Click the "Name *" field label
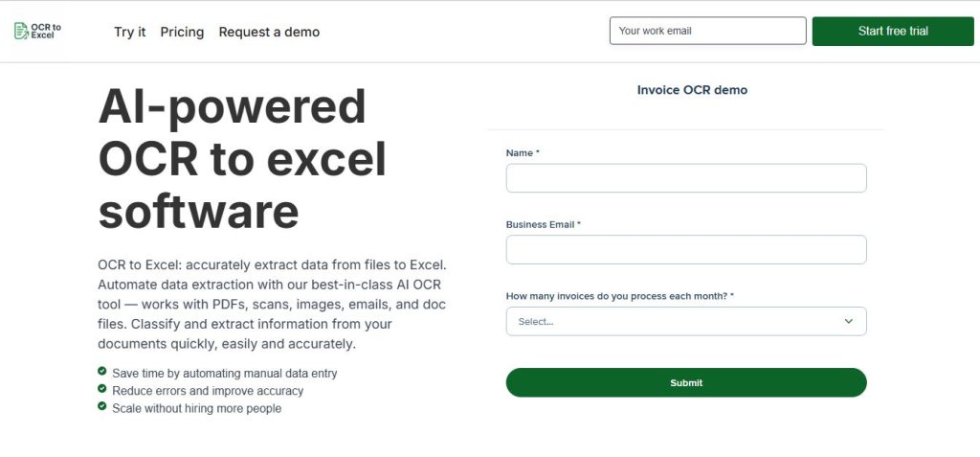The height and width of the screenshot is (457, 980). [523, 153]
